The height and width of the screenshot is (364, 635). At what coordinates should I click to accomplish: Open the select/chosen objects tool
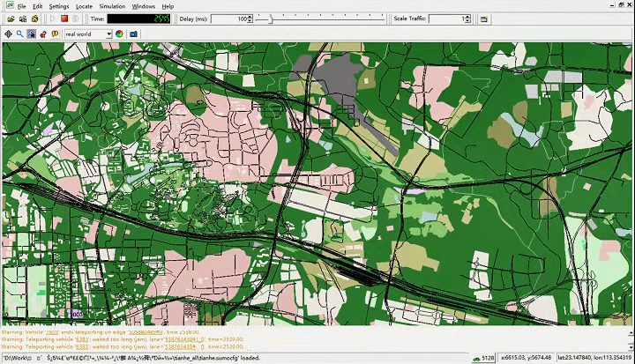(55, 34)
